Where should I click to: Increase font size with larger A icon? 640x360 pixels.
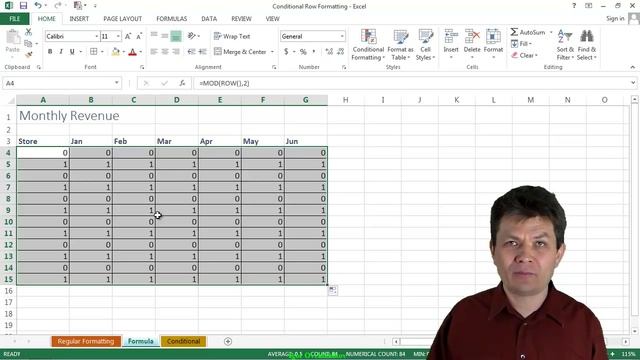tap(128, 36)
